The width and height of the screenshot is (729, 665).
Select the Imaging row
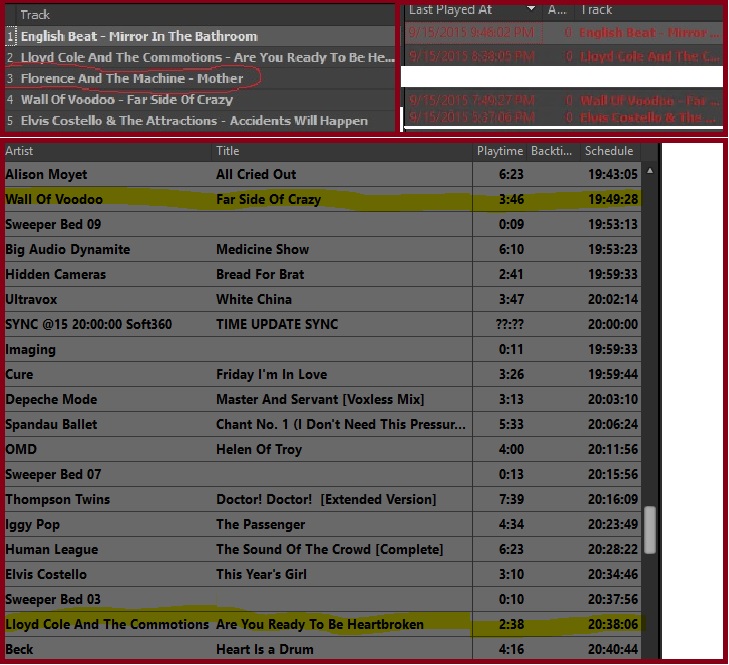(323, 349)
